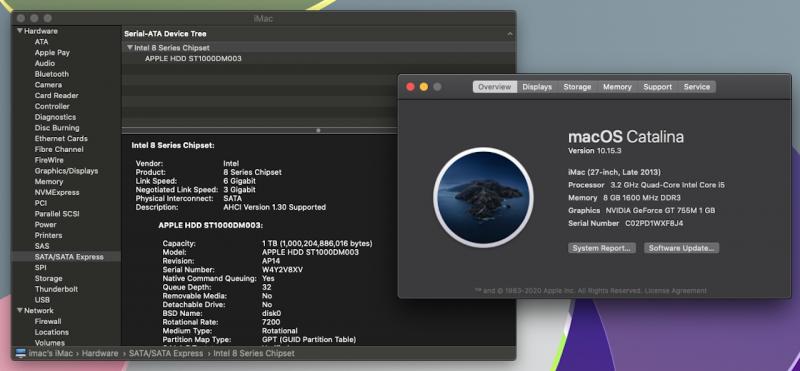Image resolution: width=800 pixels, height=371 pixels.
Task: Click the HDD serial number W4Y2V8XV
Action: 282,269
